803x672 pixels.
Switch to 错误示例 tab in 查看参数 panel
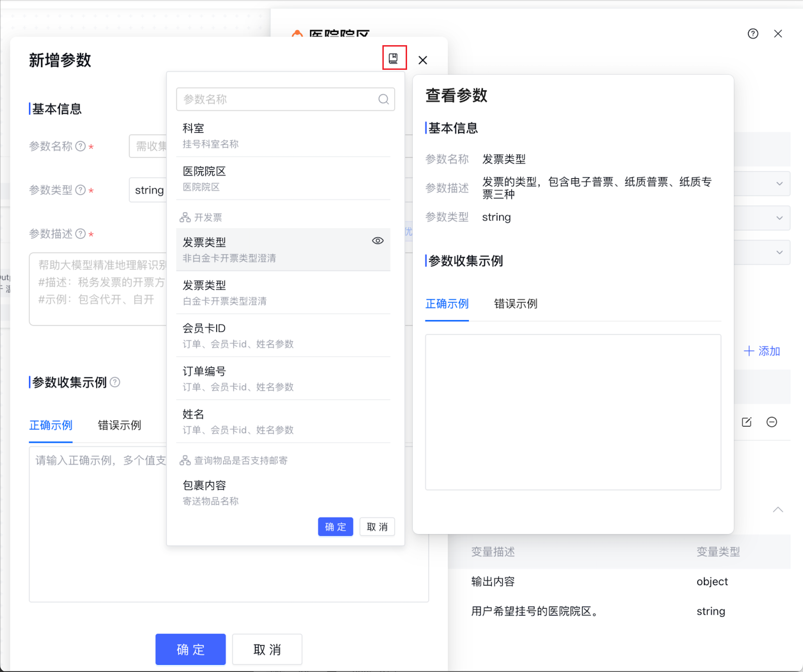click(x=516, y=304)
